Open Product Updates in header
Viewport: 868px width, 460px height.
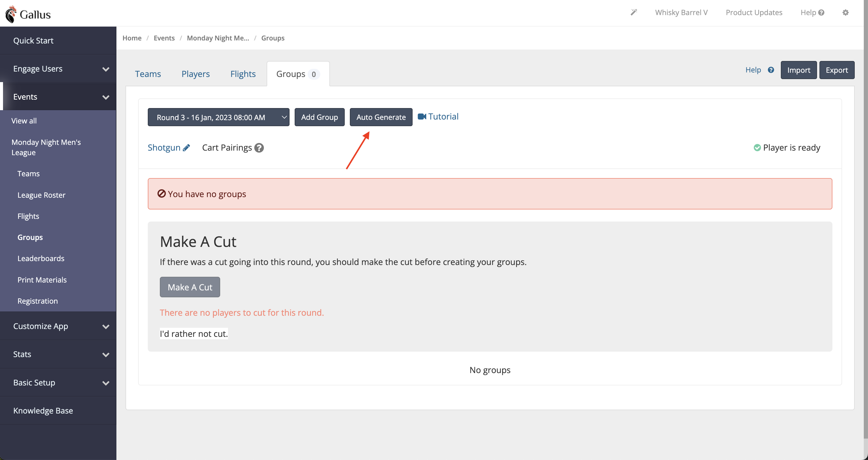[x=754, y=12]
